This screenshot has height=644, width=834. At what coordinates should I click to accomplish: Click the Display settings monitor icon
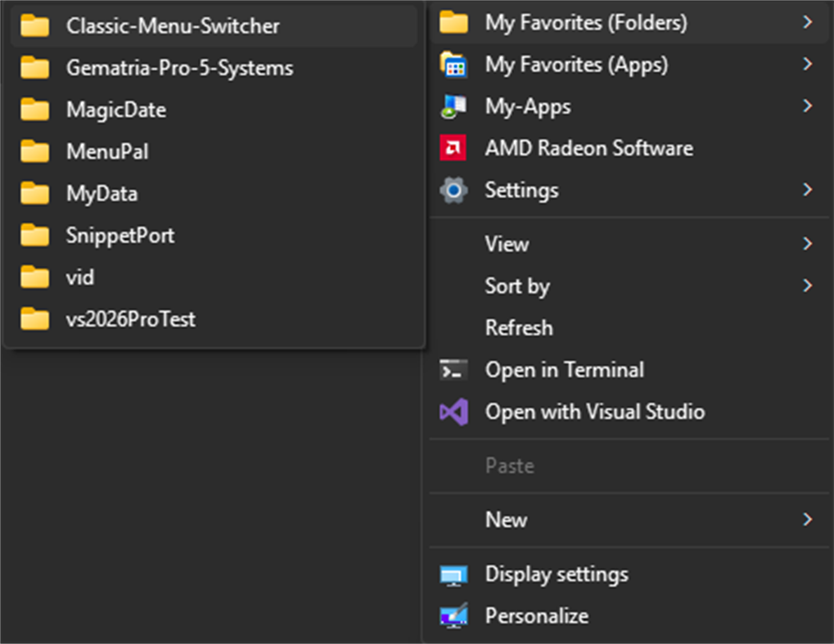pos(453,575)
